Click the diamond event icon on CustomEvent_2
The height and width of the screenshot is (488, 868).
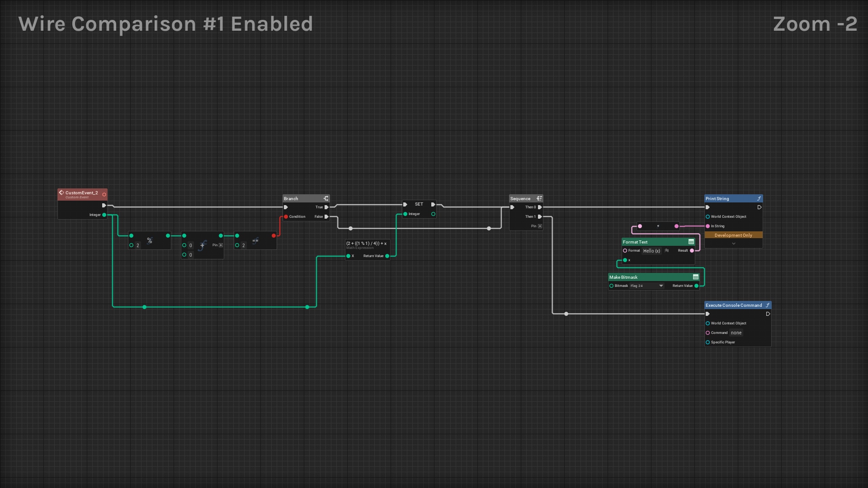click(62, 193)
